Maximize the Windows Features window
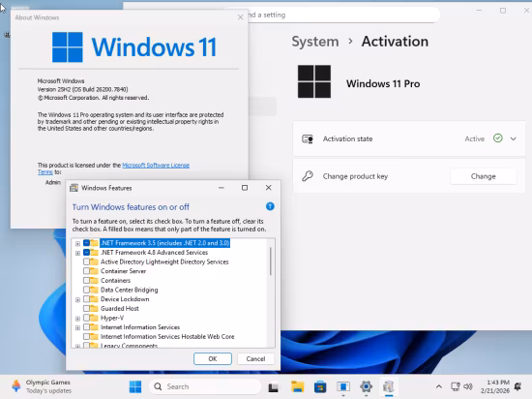The image size is (532, 399). tap(245, 188)
